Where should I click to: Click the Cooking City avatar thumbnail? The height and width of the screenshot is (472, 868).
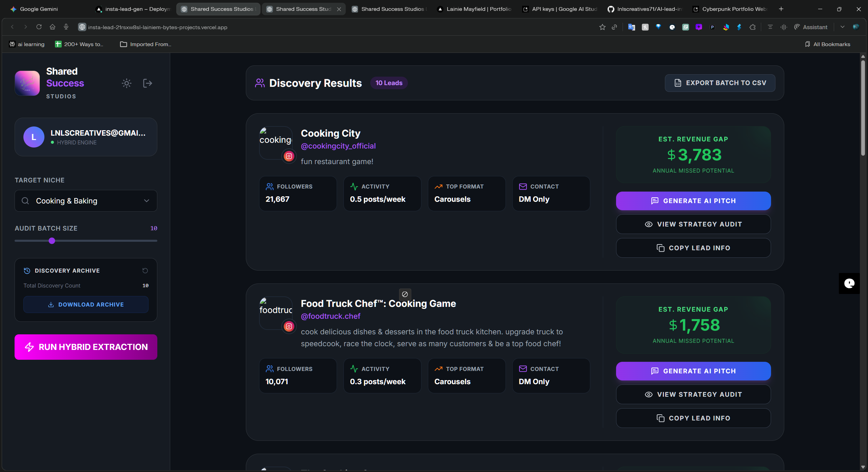coord(276,142)
